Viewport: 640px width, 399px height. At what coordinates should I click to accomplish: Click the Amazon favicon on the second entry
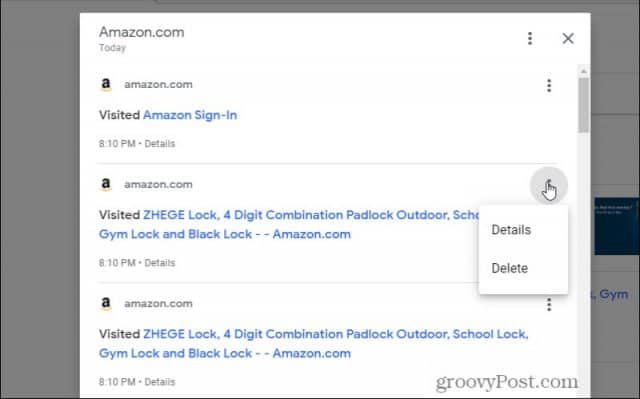(x=106, y=184)
